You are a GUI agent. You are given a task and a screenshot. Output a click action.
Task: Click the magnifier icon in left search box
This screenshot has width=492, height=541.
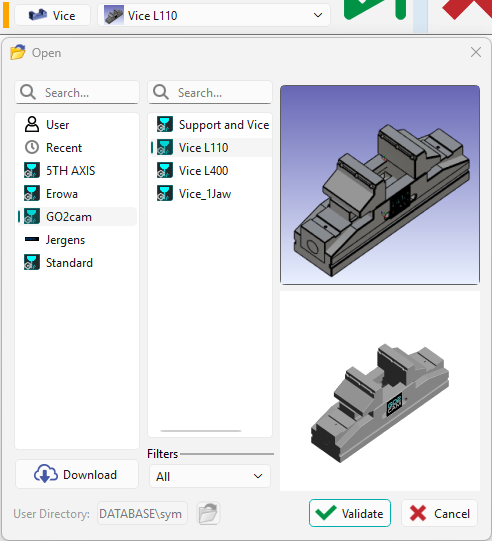tap(28, 92)
